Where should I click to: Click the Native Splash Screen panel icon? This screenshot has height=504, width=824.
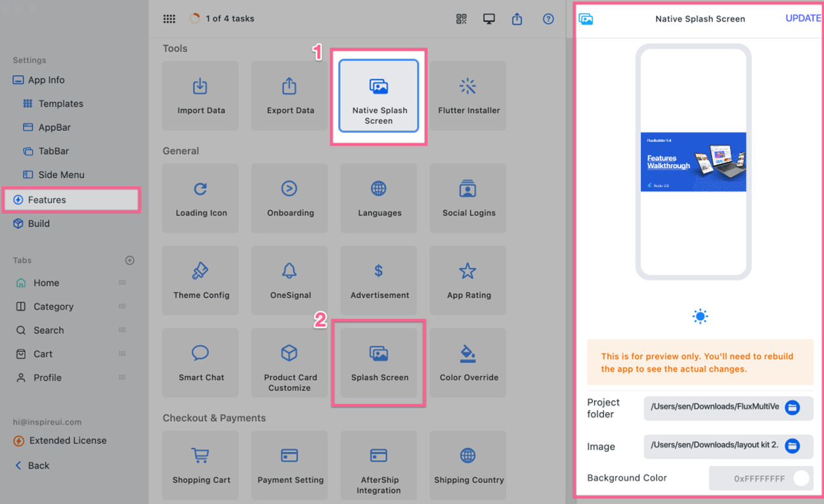pos(586,19)
